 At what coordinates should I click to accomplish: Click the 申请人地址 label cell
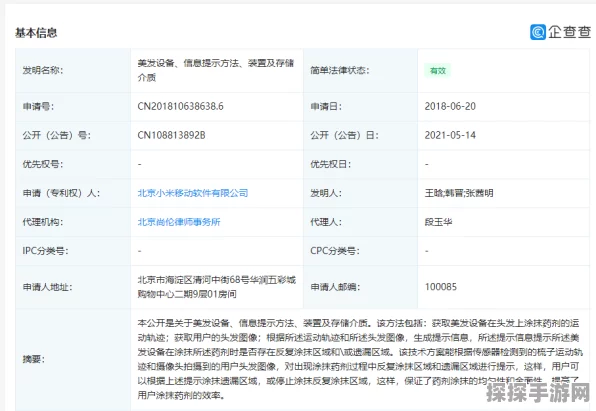pyautogui.click(x=73, y=287)
